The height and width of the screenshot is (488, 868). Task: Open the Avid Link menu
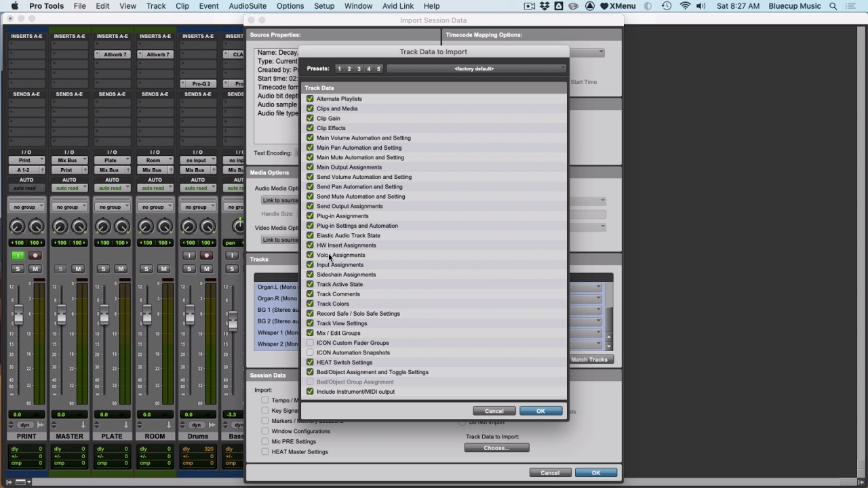[397, 6]
